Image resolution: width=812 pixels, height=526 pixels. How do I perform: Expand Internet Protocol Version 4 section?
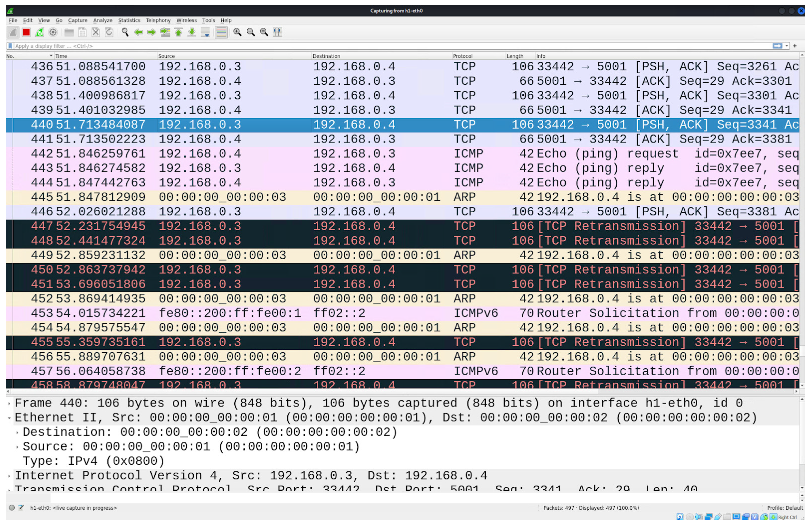(x=9, y=476)
